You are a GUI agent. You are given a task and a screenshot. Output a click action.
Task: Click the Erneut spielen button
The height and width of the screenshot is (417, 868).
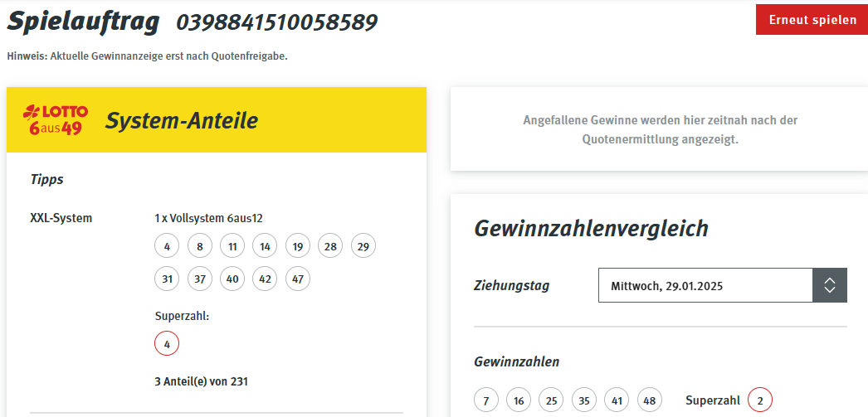(x=812, y=20)
